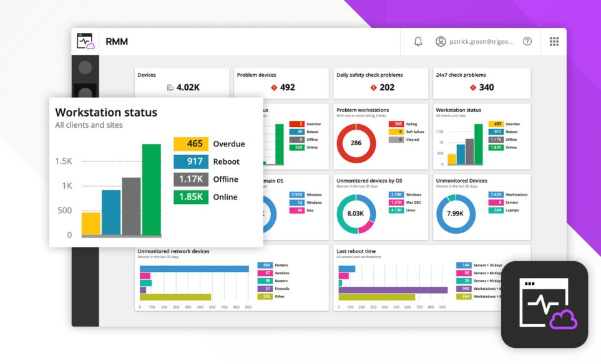This screenshot has width=601, height=364.
Task: Open Daily safety check problems card
Action: pyautogui.click(x=381, y=84)
